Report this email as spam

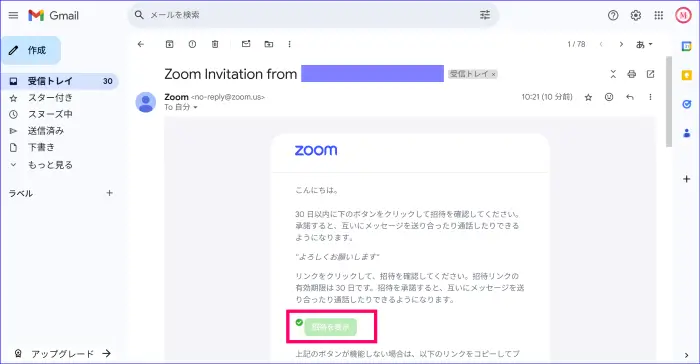click(x=192, y=44)
